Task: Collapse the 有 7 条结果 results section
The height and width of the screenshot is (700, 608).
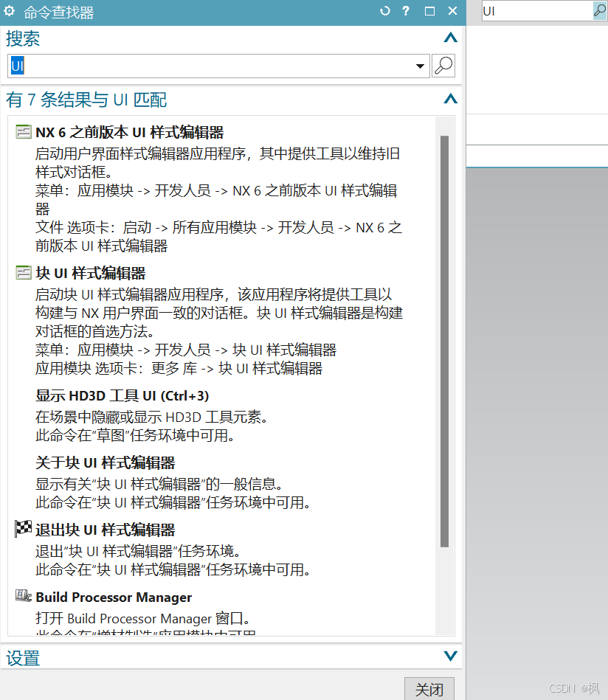Action: 451,100
